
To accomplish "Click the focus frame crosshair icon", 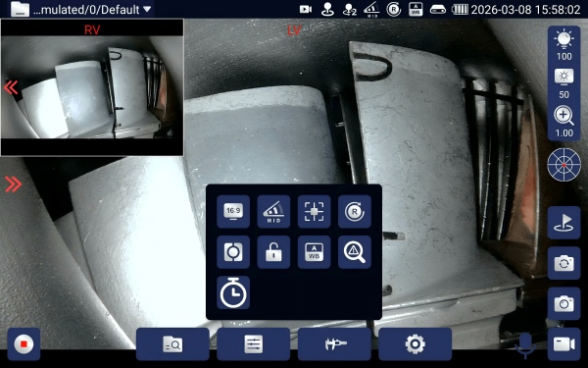I will (x=315, y=211).
